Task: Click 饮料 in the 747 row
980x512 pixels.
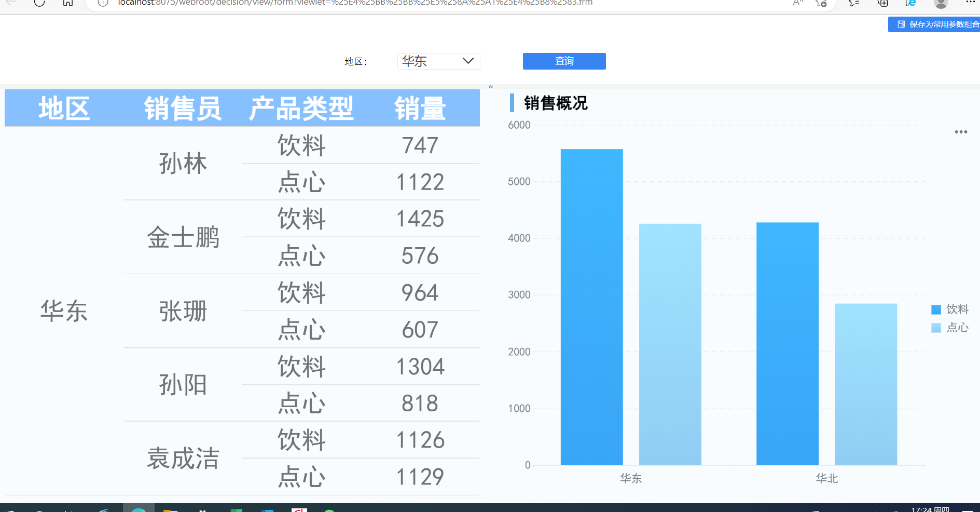Action: (x=301, y=145)
